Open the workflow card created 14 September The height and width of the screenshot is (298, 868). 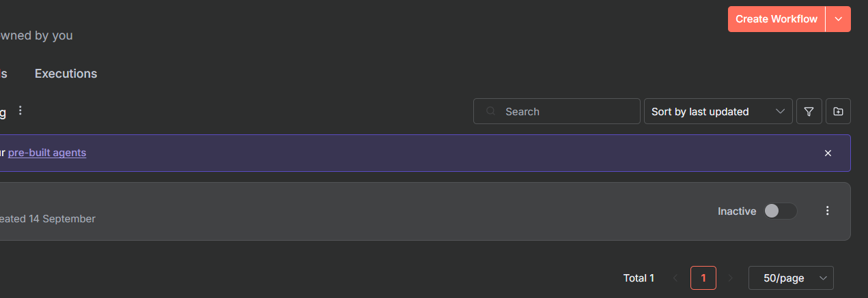[341, 211]
